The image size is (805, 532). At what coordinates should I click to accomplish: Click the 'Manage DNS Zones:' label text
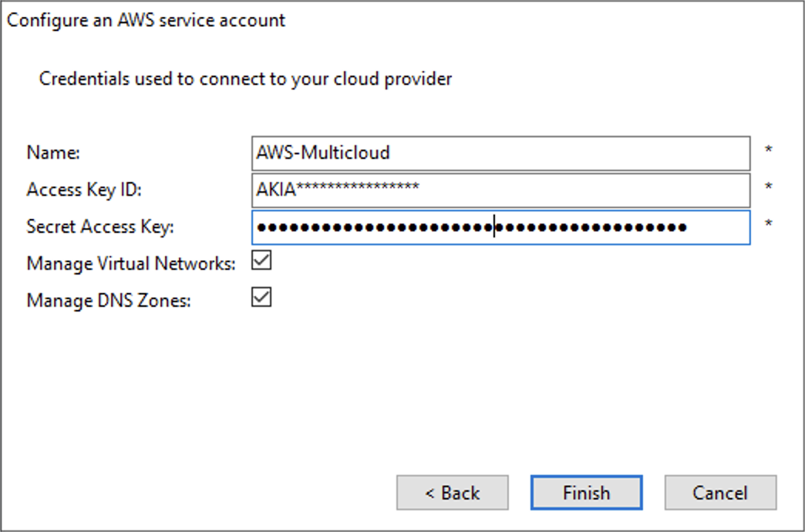(108, 300)
